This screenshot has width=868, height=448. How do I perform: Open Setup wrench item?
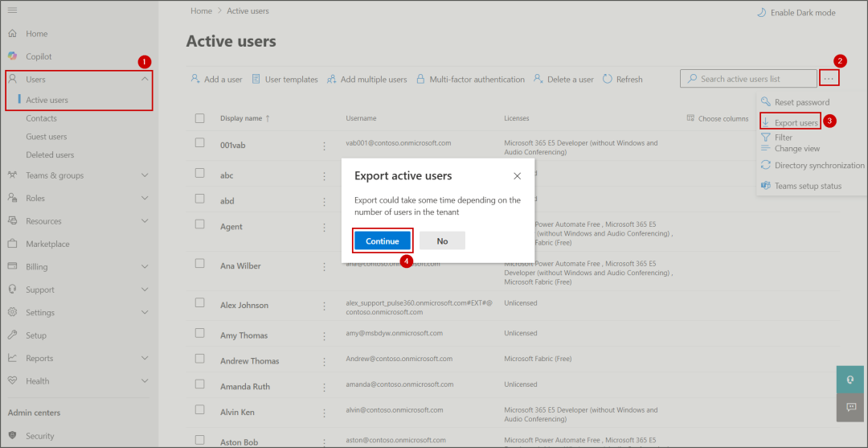36,335
